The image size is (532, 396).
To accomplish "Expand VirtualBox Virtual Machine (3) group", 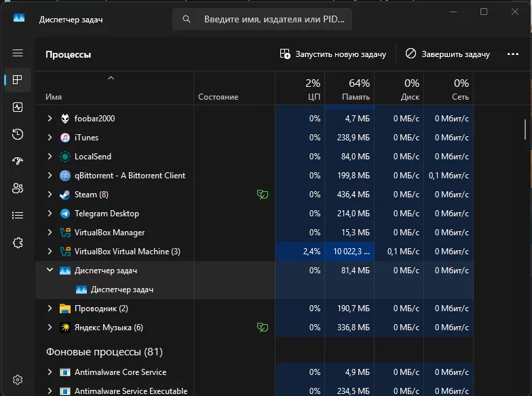I will [50, 252].
